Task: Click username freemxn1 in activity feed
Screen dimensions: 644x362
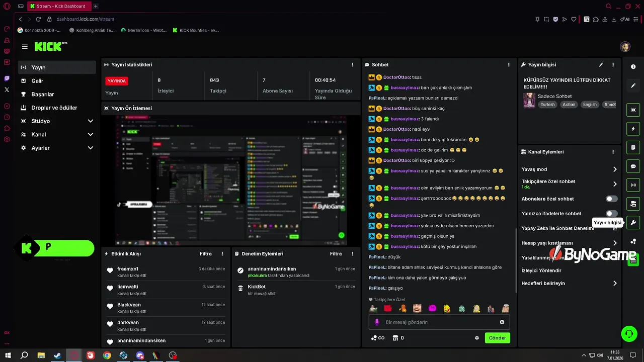Action: click(128, 269)
